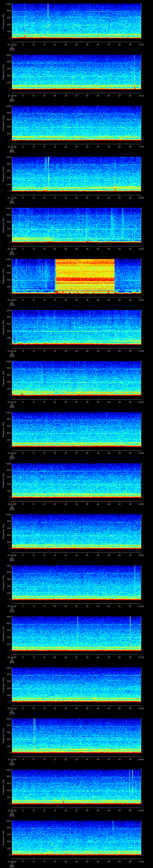The image size is (153, 868).
Task: Click the 22:16:00 start time label
Action: tap(12, 147)
